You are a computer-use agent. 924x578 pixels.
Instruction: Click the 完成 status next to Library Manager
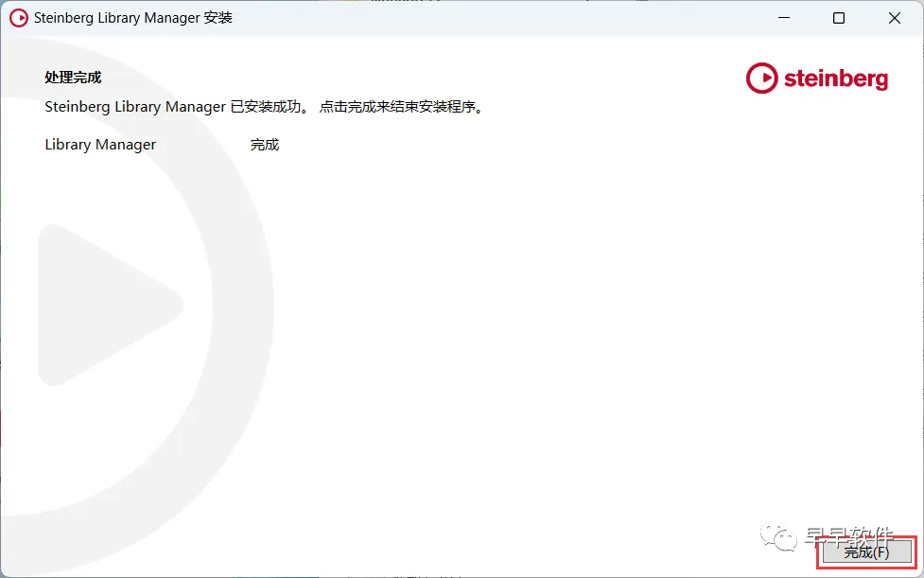pyautogui.click(x=265, y=145)
